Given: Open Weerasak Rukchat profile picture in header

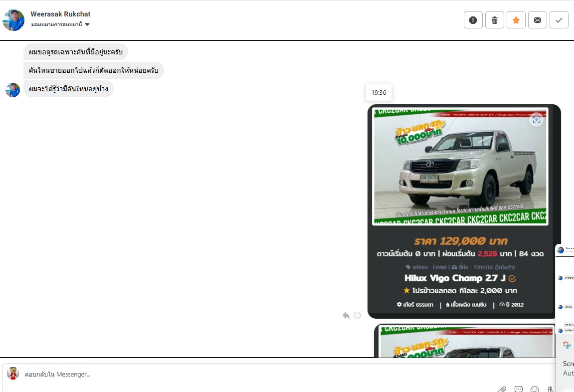Looking at the screenshot, I should coord(13,20).
